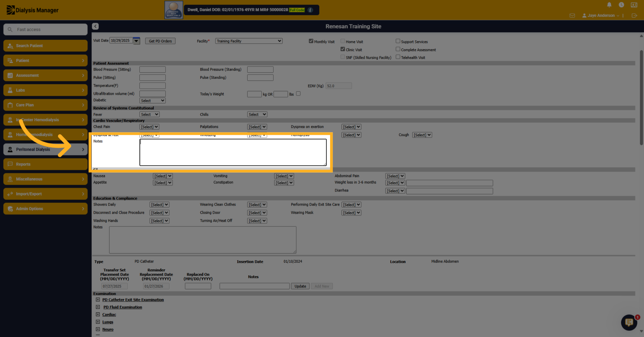Check the Support Services checkbox
Screen dimensions: 644x337
coord(398,41)
